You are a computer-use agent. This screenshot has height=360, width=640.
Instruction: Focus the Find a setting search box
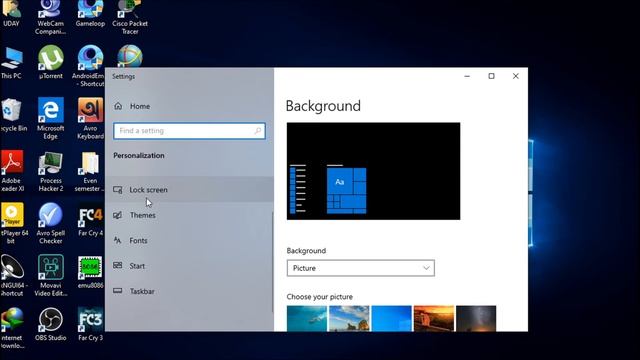(189, 131)
